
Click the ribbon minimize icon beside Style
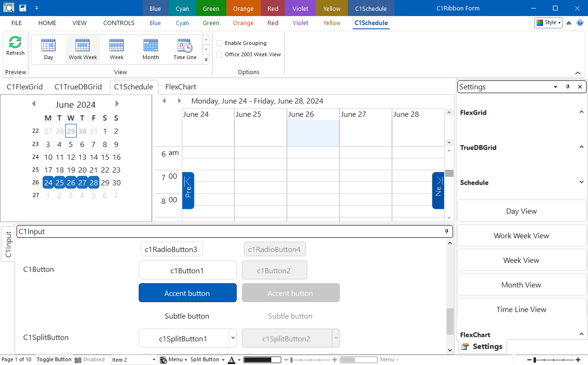click(x=569, y=23)
